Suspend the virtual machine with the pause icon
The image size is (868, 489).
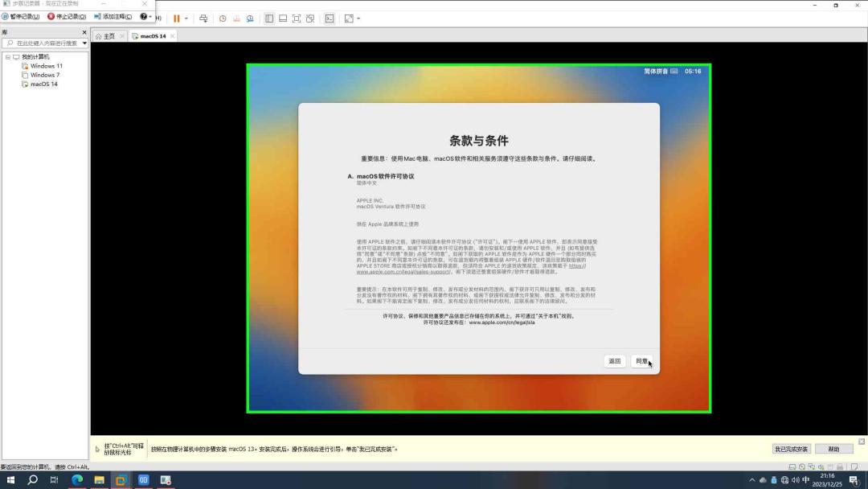175,18
